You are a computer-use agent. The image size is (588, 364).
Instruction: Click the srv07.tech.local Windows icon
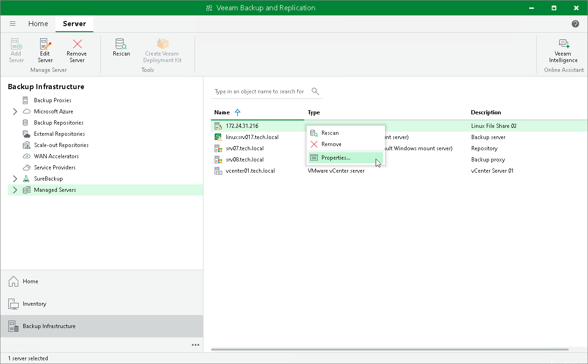[218, 148]
